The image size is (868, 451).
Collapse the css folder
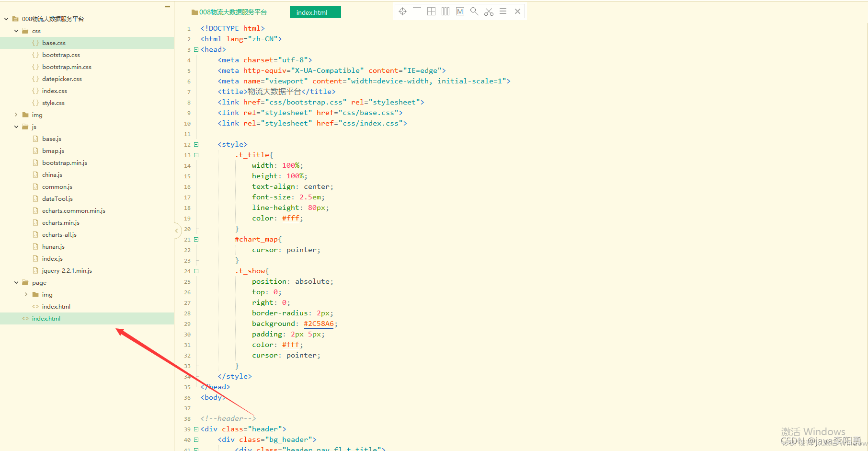coord(16,31)
